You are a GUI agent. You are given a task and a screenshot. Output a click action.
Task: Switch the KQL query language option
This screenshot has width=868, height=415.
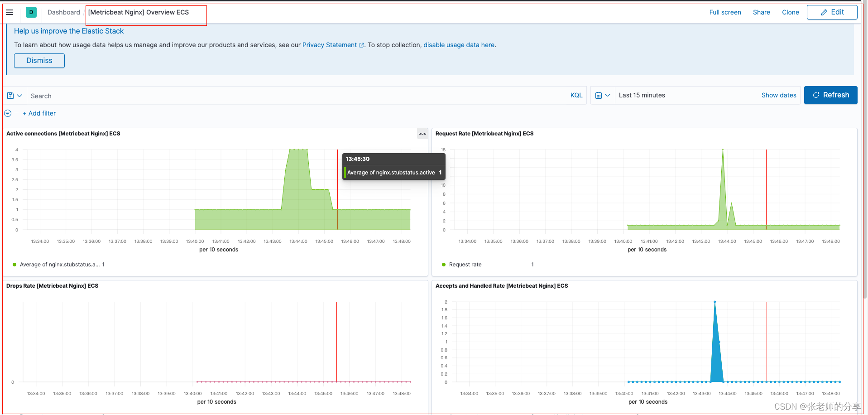[x=576, y=95]
